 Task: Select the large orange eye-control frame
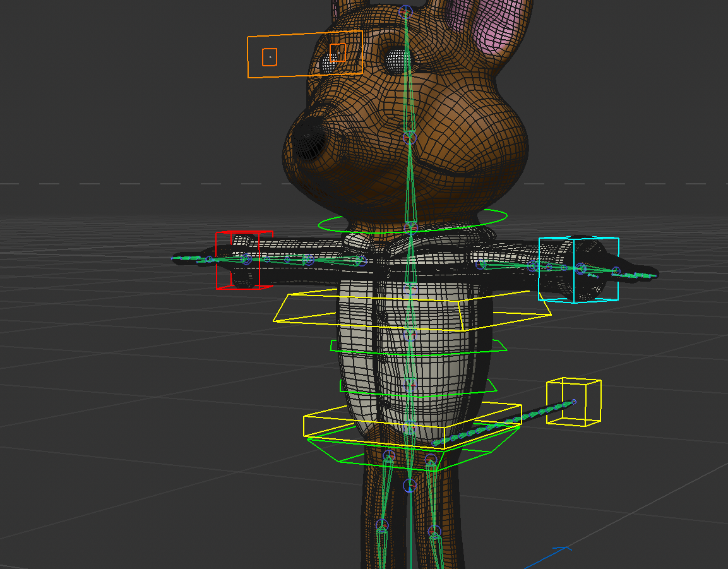[305, 54]
